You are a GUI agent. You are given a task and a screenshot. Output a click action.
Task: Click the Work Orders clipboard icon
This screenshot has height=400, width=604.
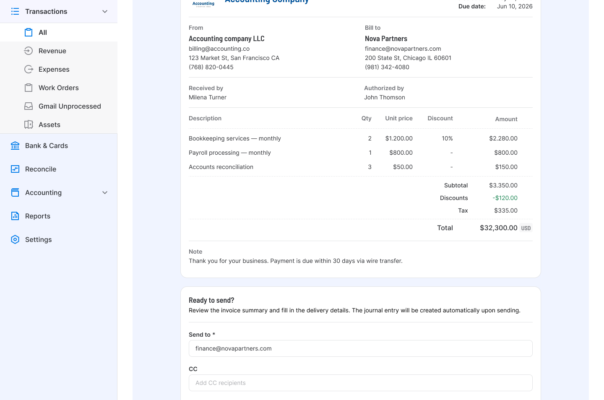[29, 88]
